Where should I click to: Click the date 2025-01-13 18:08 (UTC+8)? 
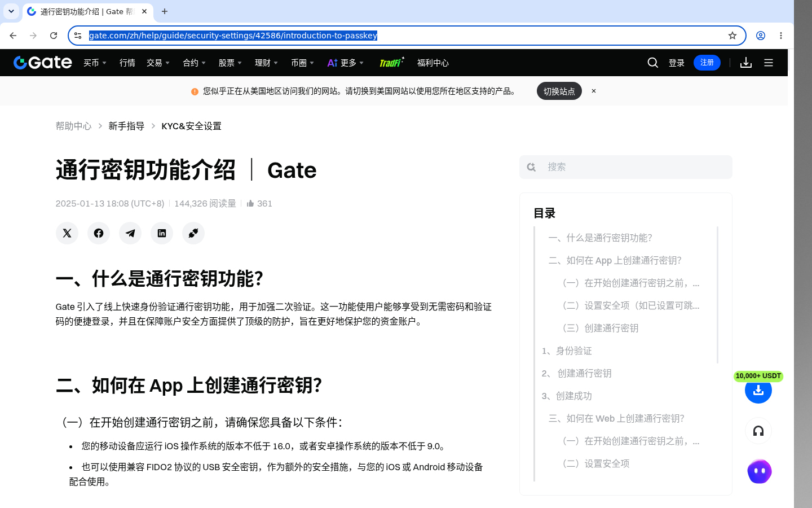pyautogui.click(x=110, y=203)
